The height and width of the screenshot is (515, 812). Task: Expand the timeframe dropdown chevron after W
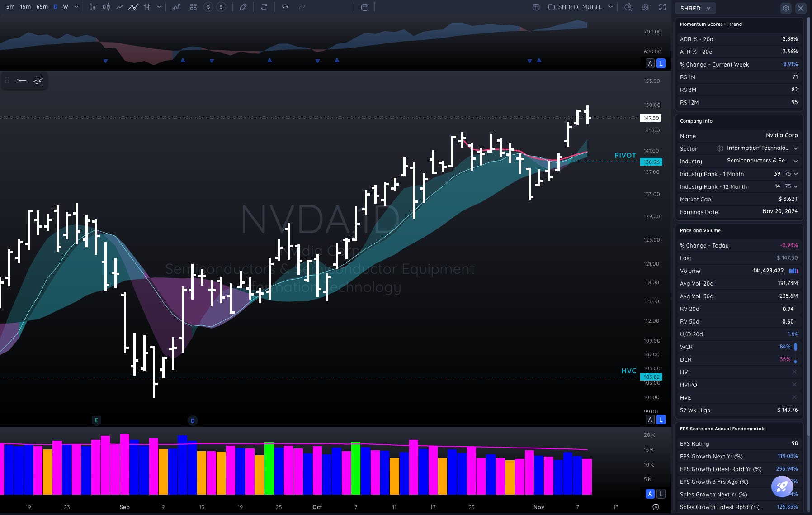tap(76, 7)
